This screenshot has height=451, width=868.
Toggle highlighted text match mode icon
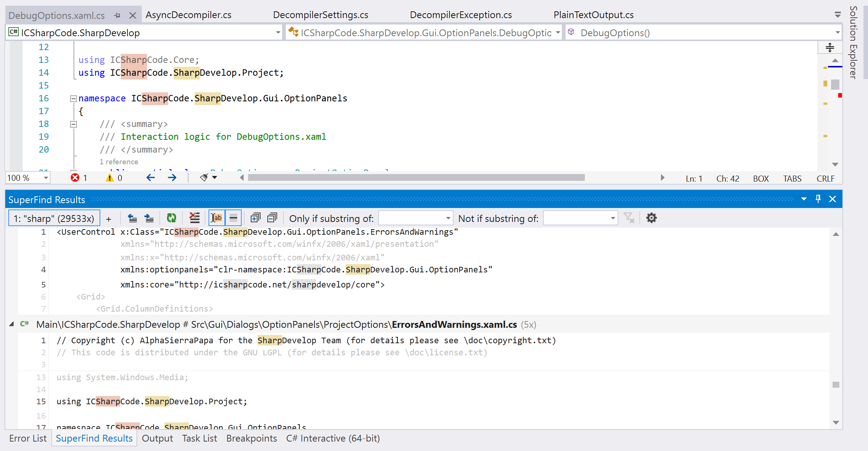[x=217, y=218]
